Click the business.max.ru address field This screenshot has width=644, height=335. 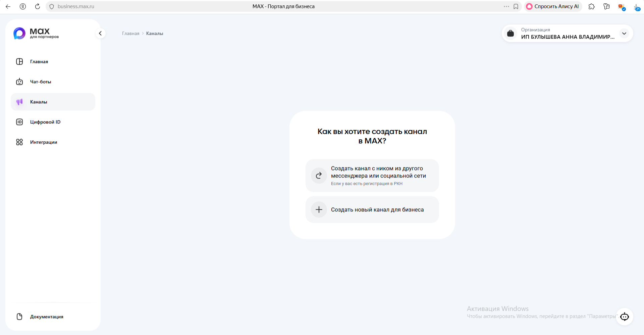76,6
